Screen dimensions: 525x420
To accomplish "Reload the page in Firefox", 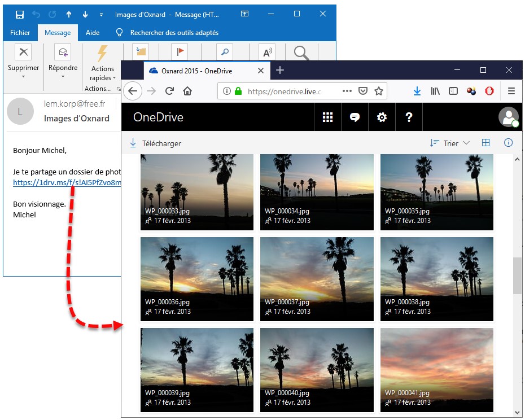I will coord(169,91).
